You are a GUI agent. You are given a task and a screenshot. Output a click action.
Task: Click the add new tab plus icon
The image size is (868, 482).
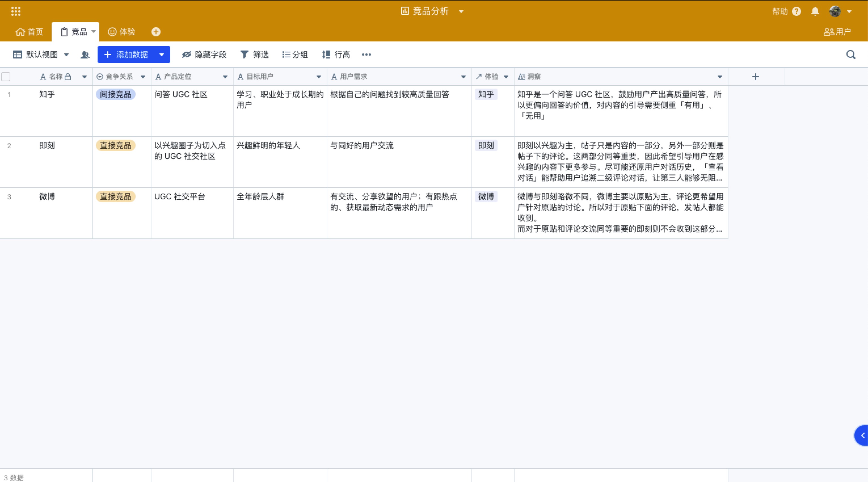tap(156, 32)
